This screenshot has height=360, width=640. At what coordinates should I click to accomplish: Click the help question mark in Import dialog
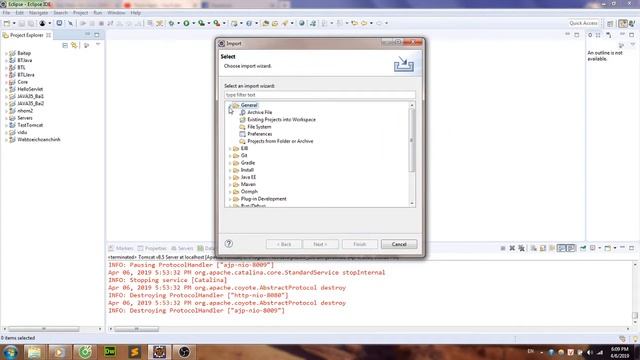click(x=229, y=244)
